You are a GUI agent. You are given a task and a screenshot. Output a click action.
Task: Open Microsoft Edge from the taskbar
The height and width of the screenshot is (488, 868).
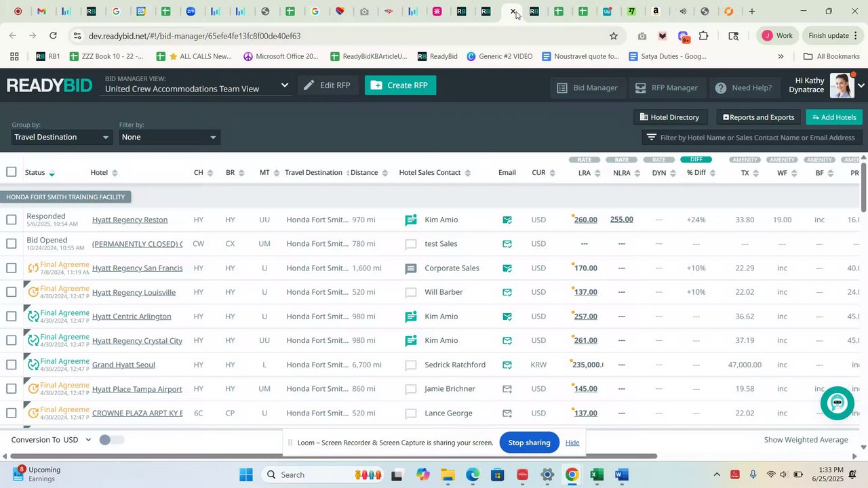point(473,474)
